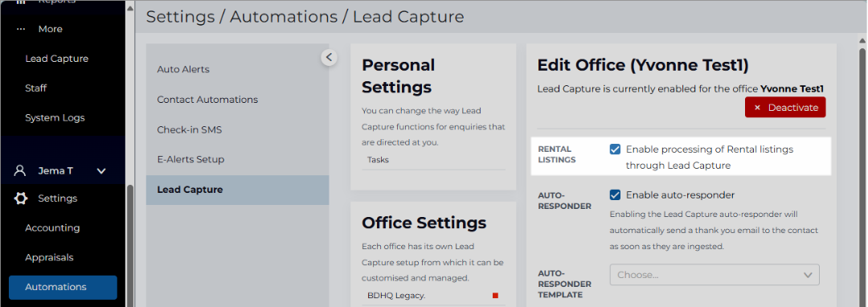Deactivate Lead Capture for the office
This screenshot has width=868, height=307.
785,108
